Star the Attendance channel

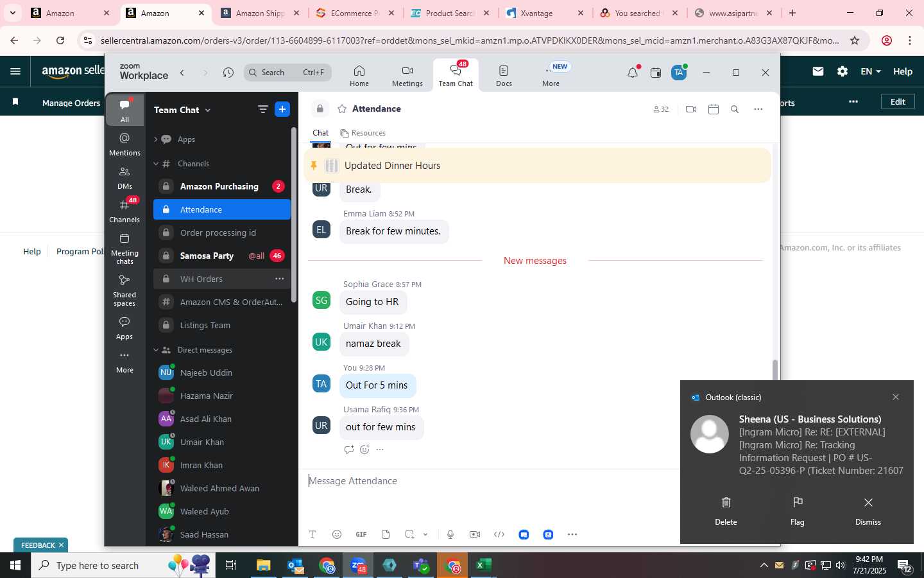click(x=342, y=109)
